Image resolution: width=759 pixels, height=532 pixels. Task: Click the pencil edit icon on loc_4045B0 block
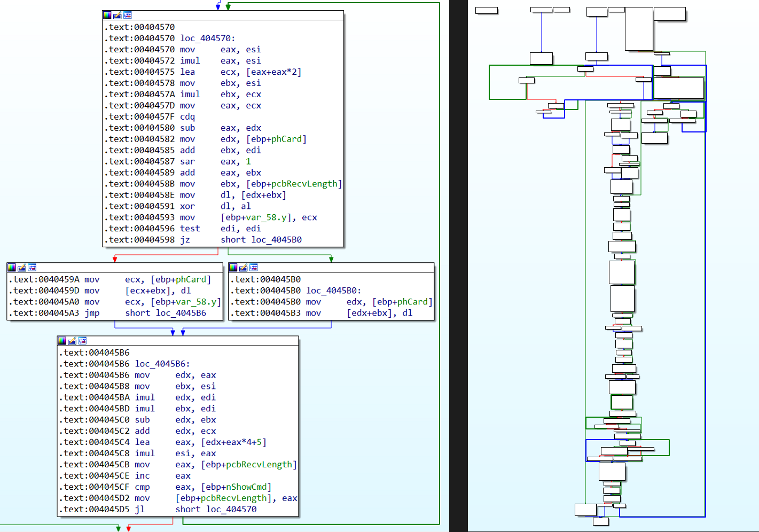pyautogui.click(x=244, y=268)
